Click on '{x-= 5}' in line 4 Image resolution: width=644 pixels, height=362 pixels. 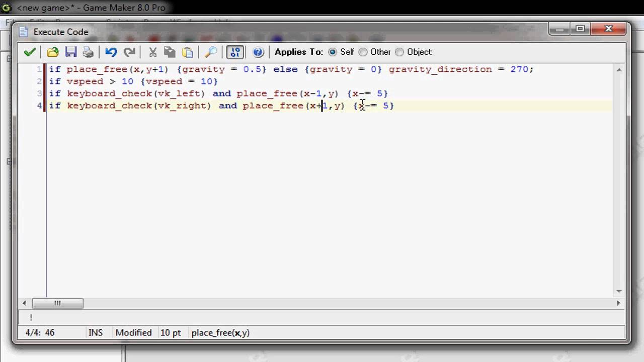(x=374, y=106)
